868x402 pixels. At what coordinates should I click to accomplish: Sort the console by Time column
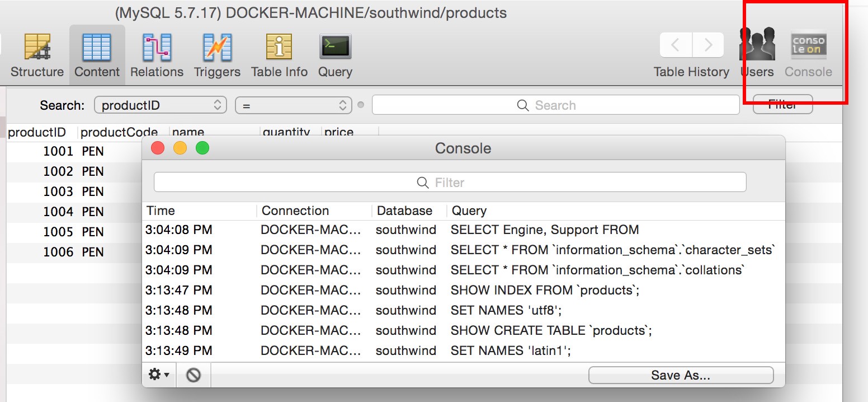click(199, 211)
